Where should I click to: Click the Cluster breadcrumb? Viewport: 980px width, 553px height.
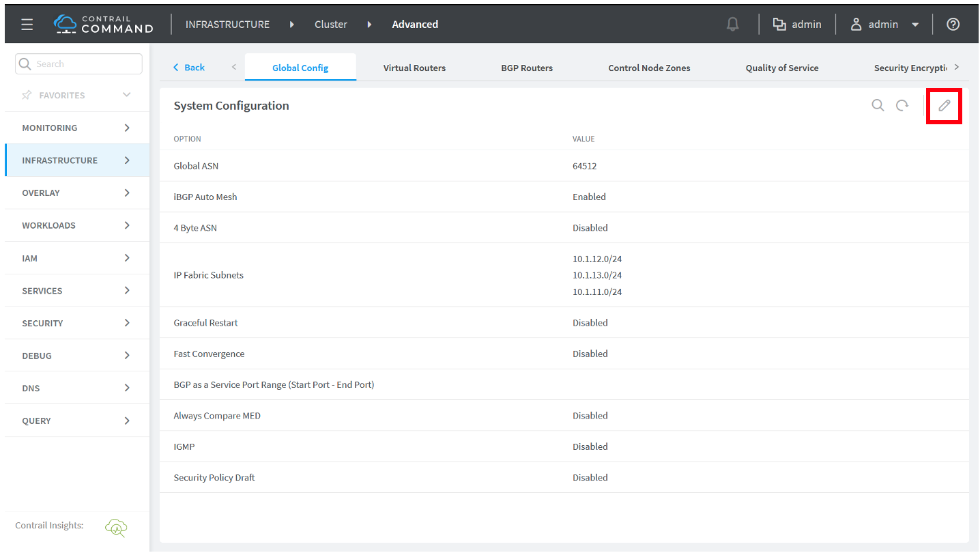330,25
